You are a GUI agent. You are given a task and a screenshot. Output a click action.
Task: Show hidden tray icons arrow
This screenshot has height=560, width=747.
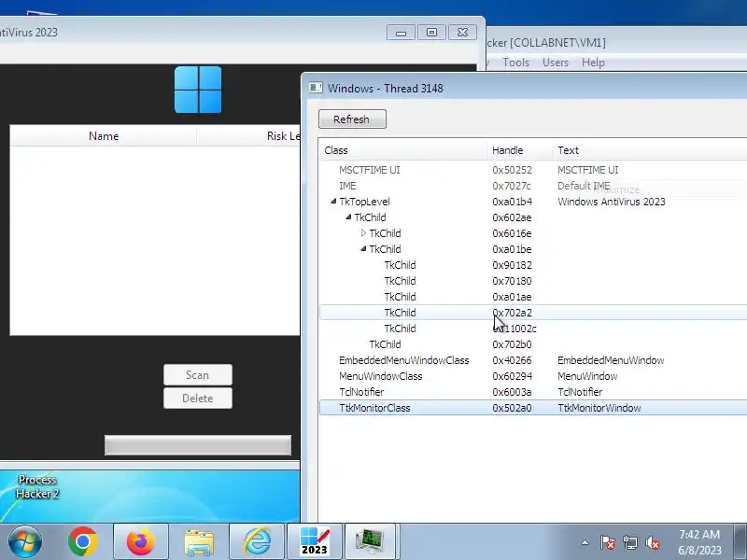tap(585, 542)
